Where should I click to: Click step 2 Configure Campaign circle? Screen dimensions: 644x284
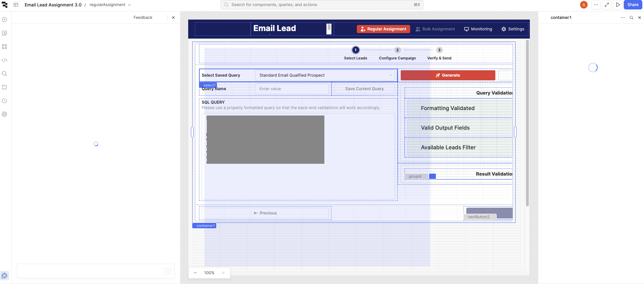(397, 50)
